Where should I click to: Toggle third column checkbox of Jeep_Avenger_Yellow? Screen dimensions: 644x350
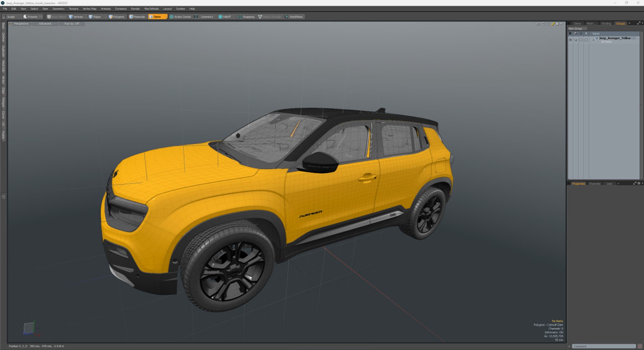click(x=581, y=40)
